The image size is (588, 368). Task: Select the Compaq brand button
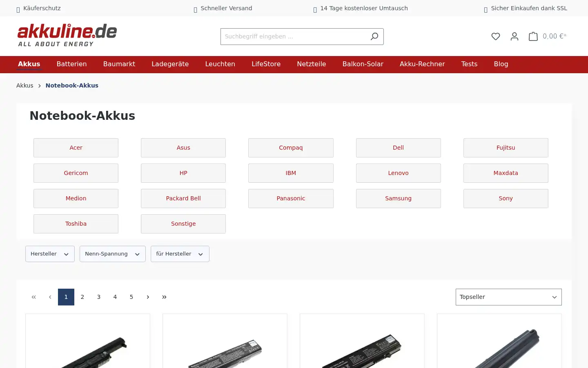[291, 148]
